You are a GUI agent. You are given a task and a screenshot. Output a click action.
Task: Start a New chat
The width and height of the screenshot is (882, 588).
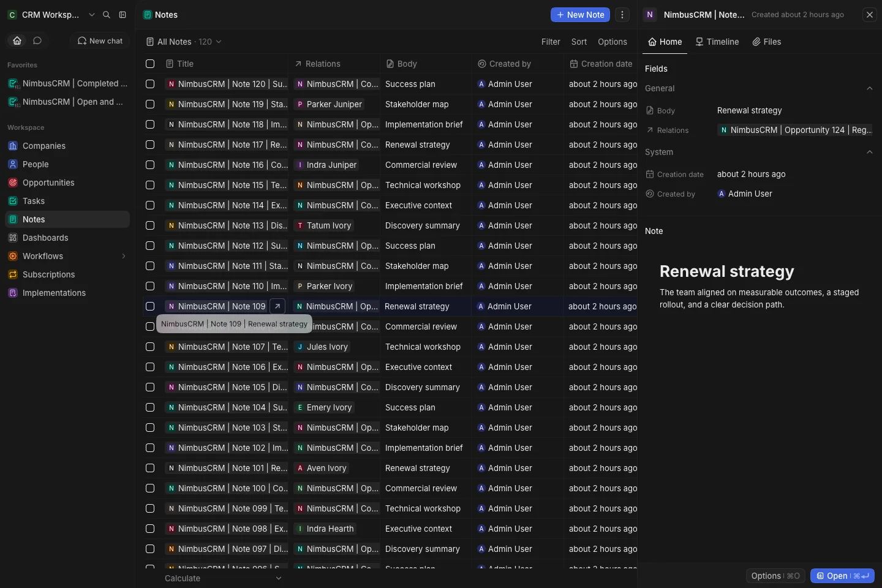click(x=100, y=40)
